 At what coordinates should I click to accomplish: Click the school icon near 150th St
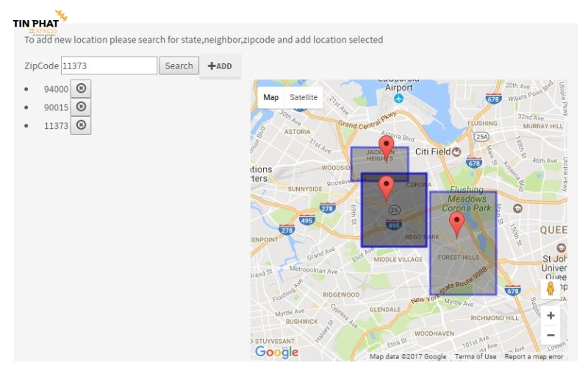click(x=517, y=208)
